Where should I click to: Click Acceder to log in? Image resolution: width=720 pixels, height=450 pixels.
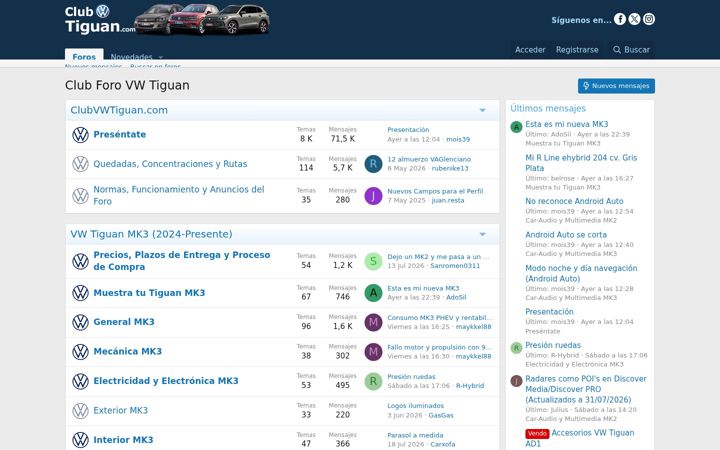(x=530, y=50)
